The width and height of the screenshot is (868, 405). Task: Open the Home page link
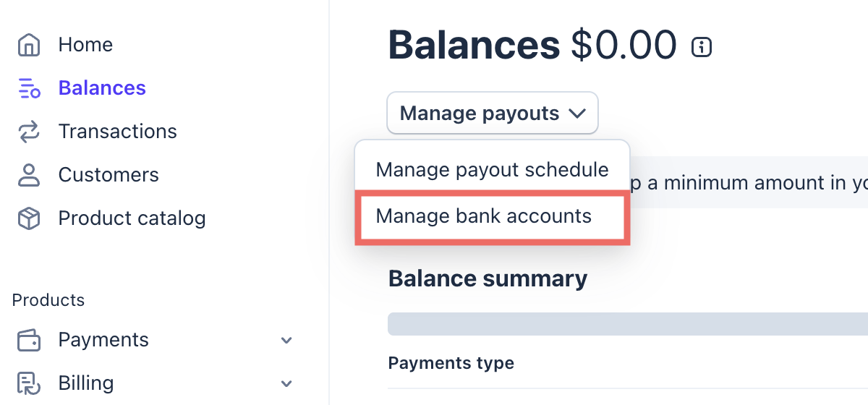[85, 45]
